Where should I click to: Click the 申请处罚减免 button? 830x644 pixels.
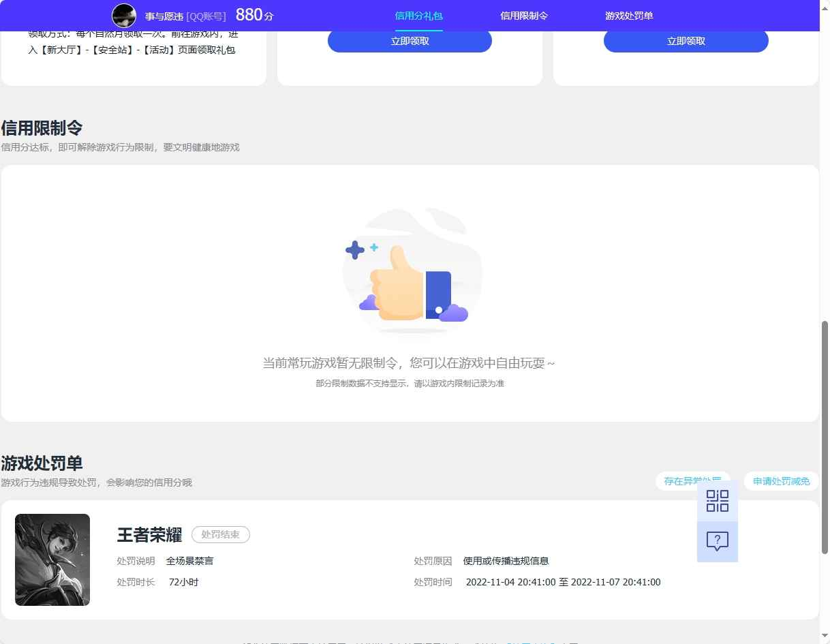tap(781, 481)
